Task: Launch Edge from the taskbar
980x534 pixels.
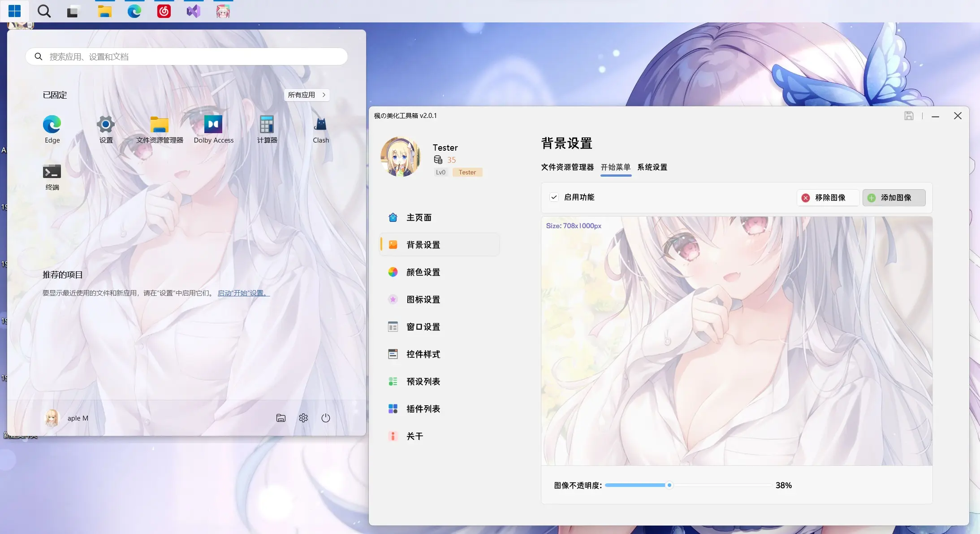Action: [134, 11]
